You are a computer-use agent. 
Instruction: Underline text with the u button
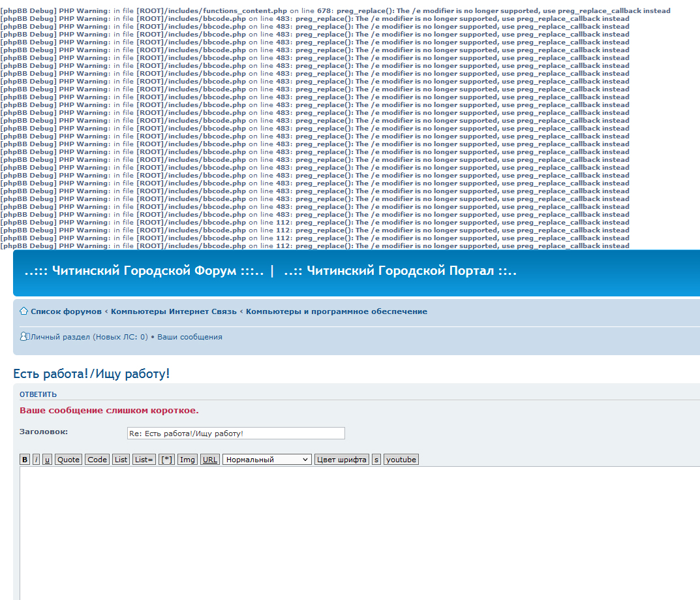click(47, 460)
